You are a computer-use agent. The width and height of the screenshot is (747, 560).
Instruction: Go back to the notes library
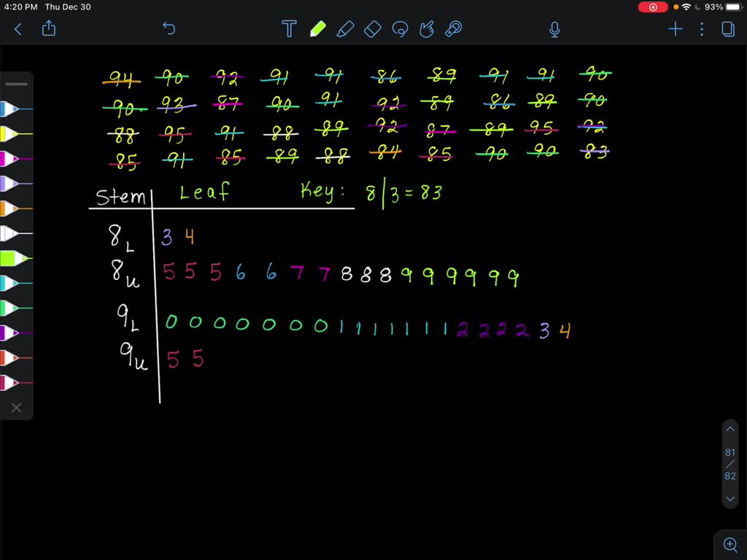18,29
